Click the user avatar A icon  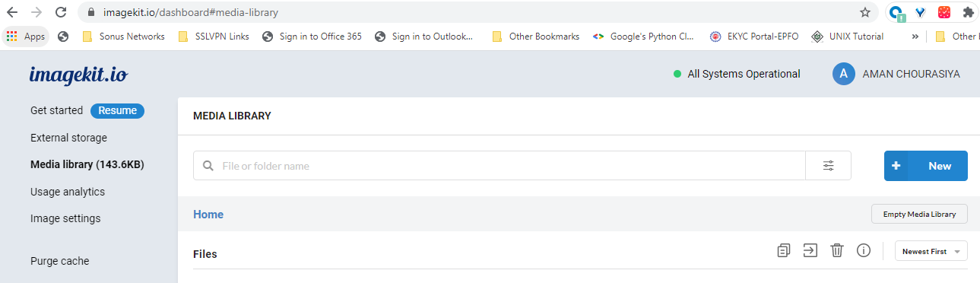[842, 74]
